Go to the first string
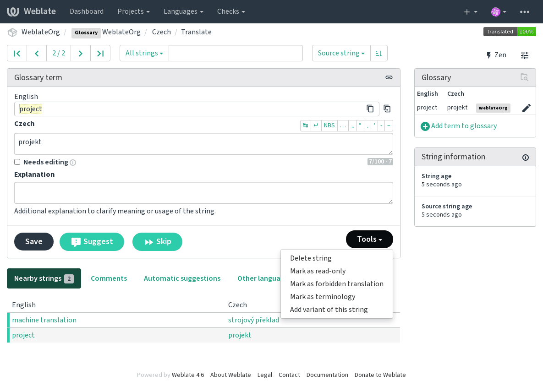 (x=17, y=53)
